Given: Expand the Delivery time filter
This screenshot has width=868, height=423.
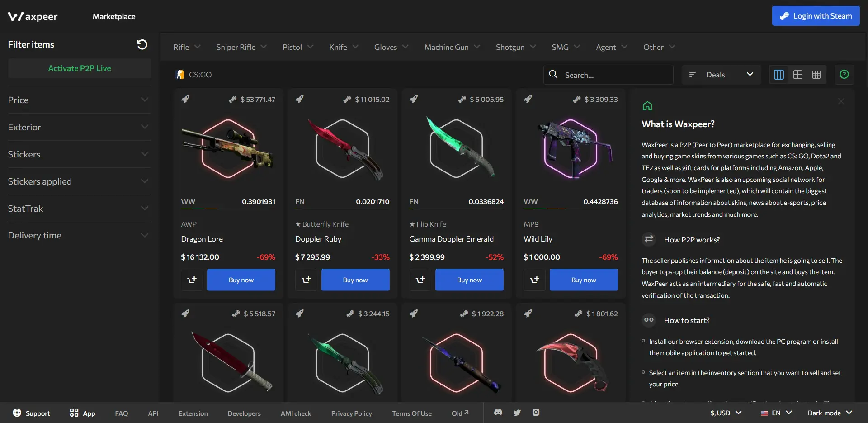Looking at the screenshot, I should pos(79,235).
